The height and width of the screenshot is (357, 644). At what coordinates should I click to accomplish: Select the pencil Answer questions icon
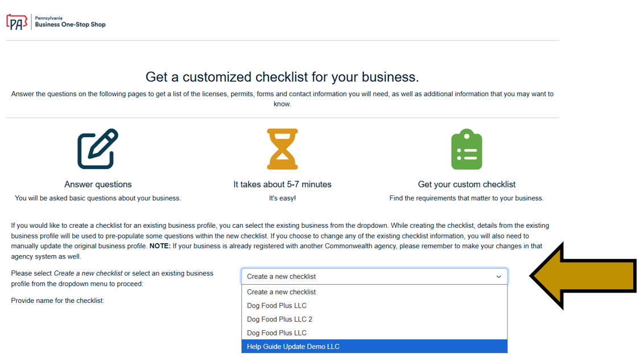[x=98, y=147]
